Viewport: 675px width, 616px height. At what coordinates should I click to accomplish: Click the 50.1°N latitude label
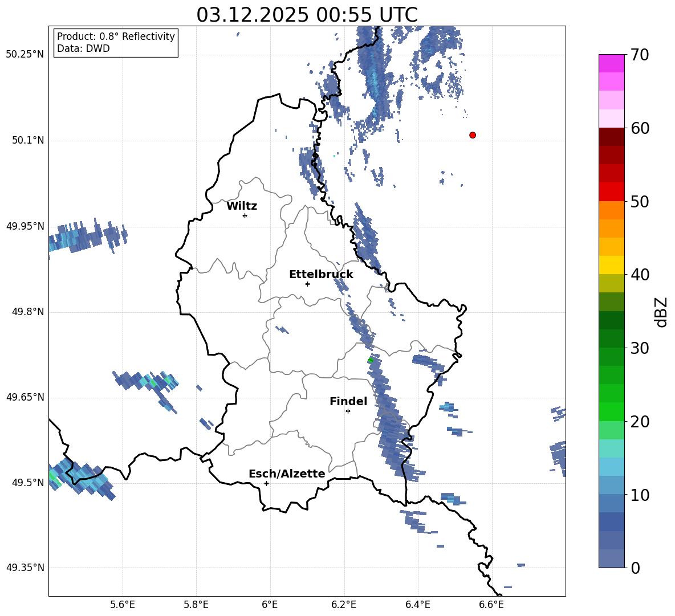pos(27,140)
